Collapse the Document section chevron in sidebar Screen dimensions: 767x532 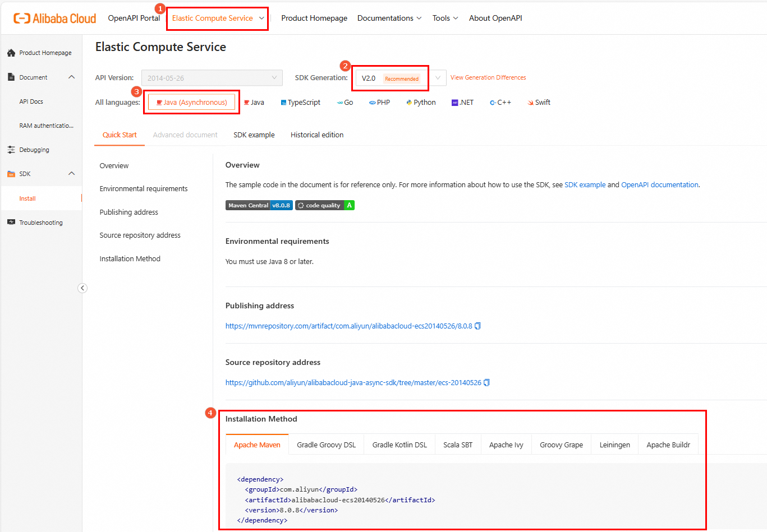[x=71, y=77]
